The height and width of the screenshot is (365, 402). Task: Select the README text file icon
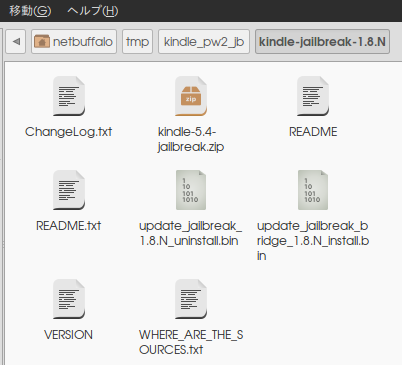(x=313, y=96)
